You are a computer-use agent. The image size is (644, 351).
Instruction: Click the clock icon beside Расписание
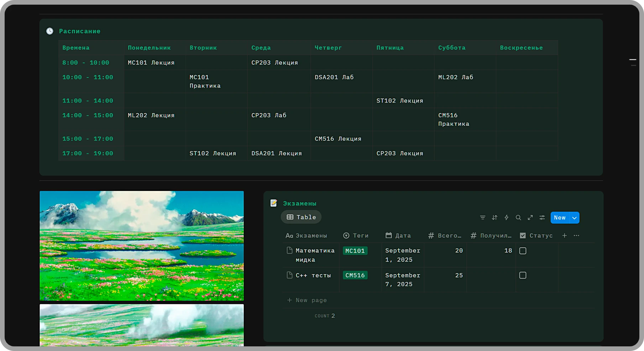point(50,31)
